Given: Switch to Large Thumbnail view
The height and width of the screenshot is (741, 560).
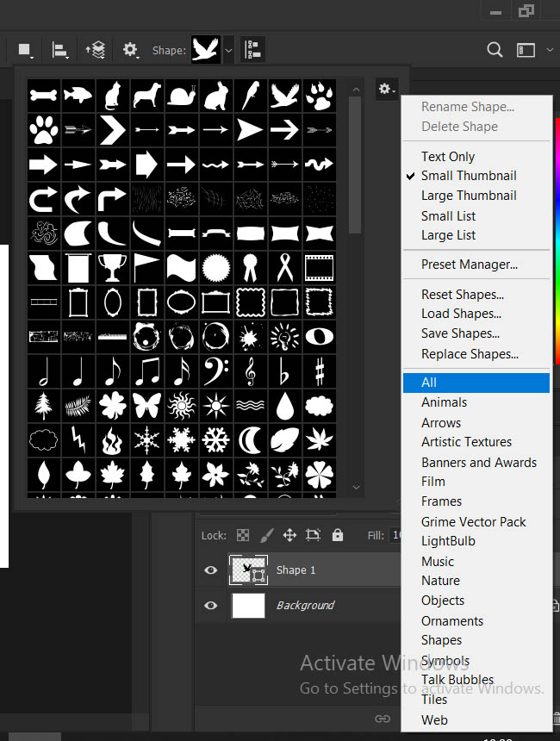Looking at the screenshot, I should point(469,196).
